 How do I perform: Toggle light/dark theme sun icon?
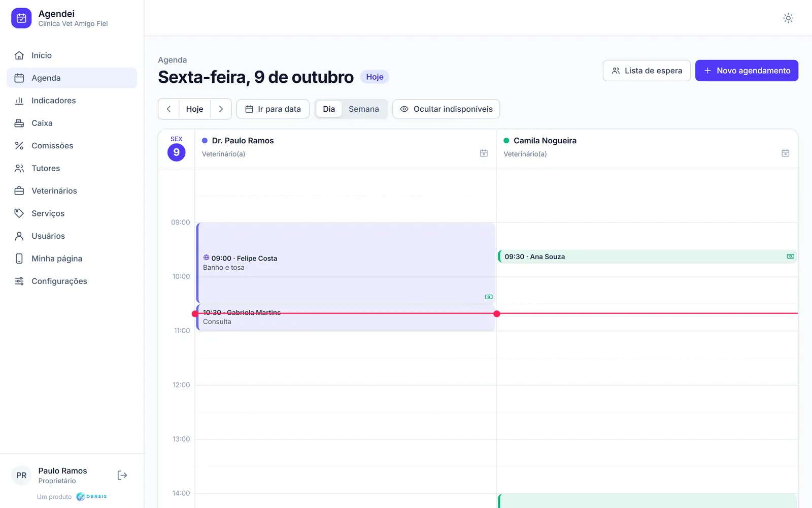coord(788,18)
